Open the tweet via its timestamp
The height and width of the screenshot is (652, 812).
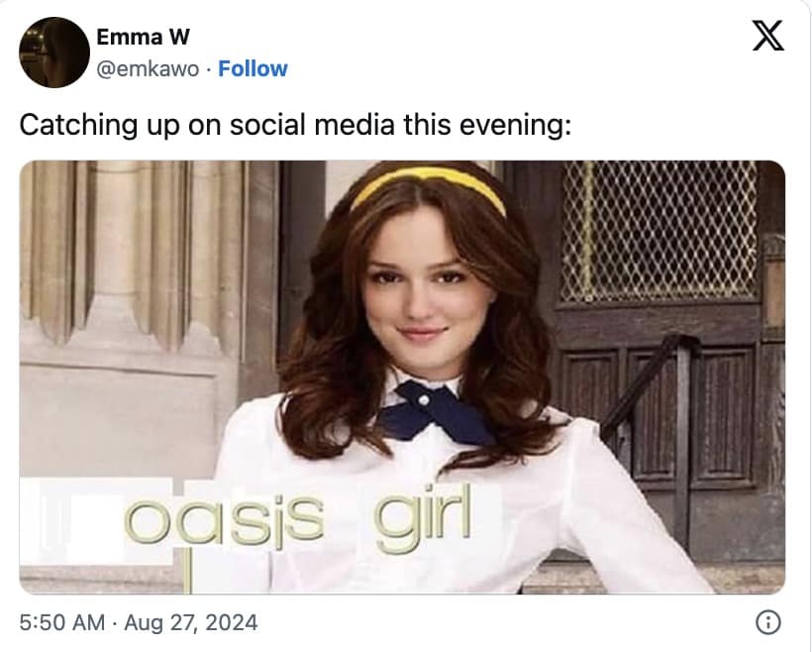coord(139,623)
